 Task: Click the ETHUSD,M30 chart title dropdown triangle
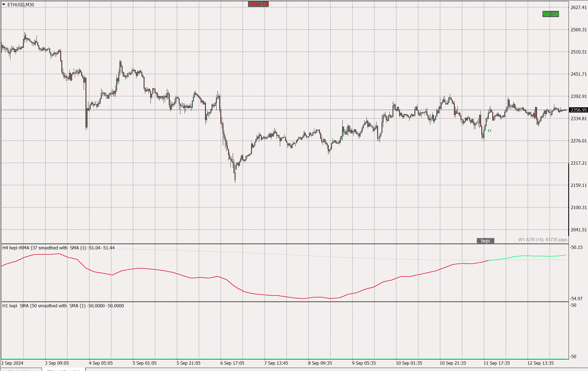(4, 4)
